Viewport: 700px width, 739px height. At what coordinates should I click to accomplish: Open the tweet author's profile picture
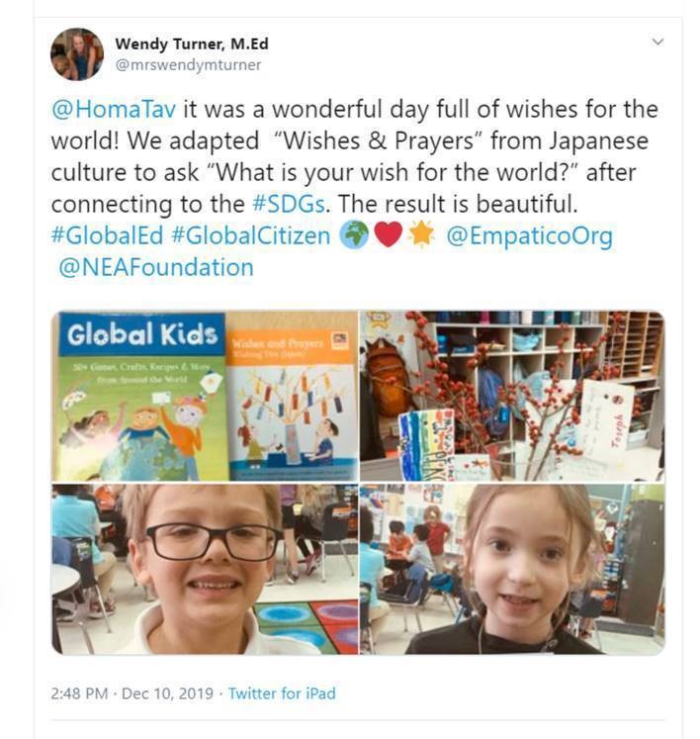click(77, 54)
